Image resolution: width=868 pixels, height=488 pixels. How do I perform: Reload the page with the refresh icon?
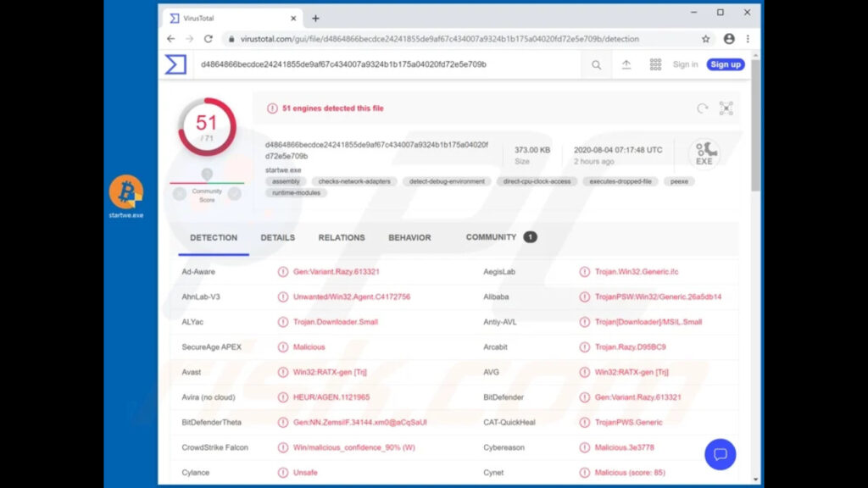[x=209, y=39]
